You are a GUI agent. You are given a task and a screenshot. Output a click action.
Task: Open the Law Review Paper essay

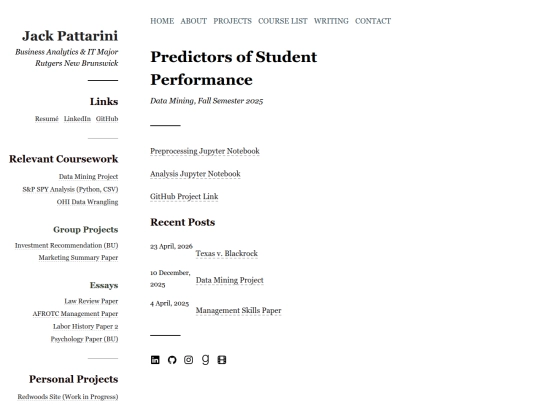[91, 301]
